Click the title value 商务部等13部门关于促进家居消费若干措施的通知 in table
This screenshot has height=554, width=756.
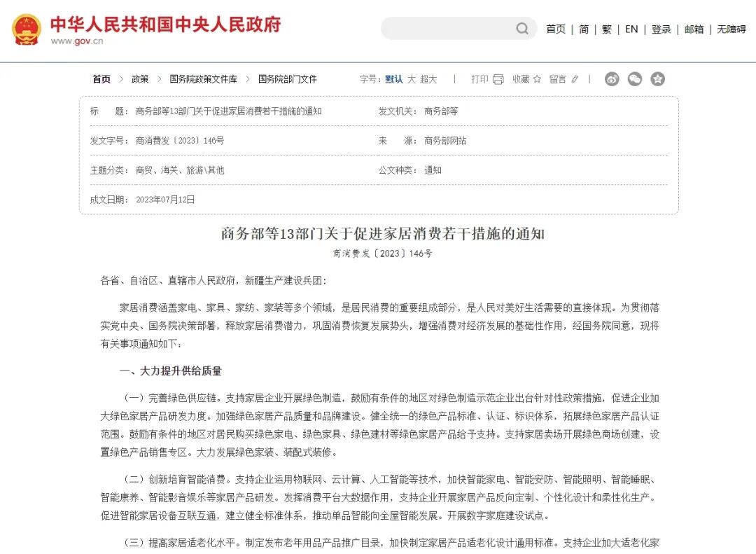pos(228,111)
